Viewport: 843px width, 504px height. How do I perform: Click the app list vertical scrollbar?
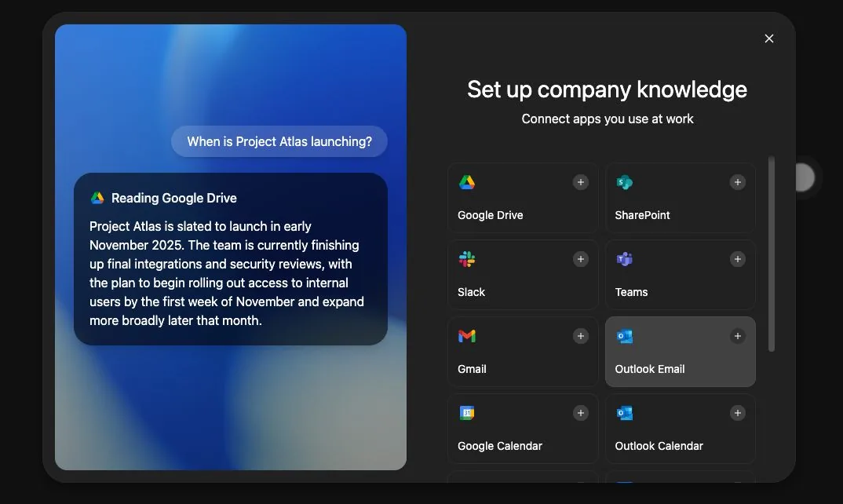772,254
